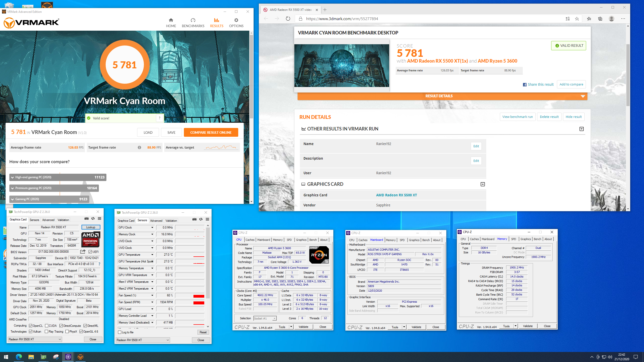Expand Other Results in VRMark Run section
This screenshot has width=644, height=362.
(581, 129)
